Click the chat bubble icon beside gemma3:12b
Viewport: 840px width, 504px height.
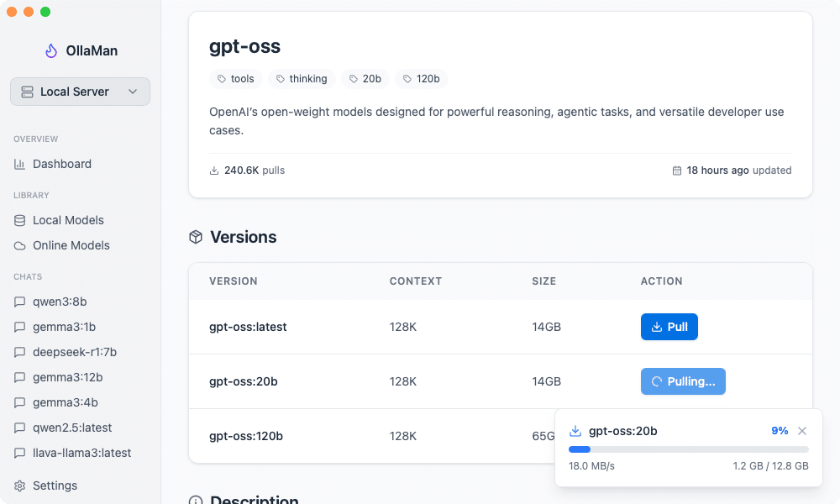(x=20, y=377)
